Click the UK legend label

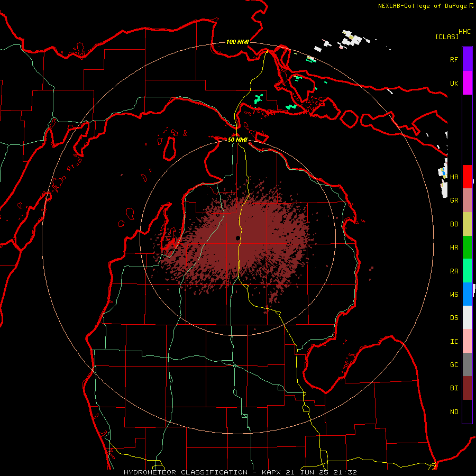pos(454,83)
